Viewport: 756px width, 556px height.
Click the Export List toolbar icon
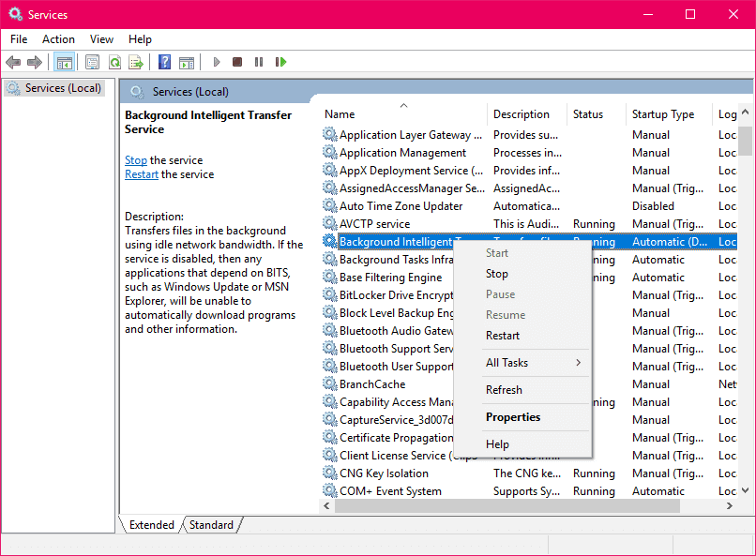136,62
